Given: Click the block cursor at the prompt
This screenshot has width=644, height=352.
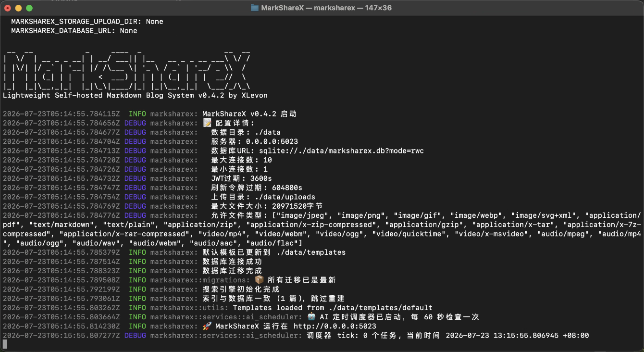Looking at the screenshot, I should (x=5, y=344).
